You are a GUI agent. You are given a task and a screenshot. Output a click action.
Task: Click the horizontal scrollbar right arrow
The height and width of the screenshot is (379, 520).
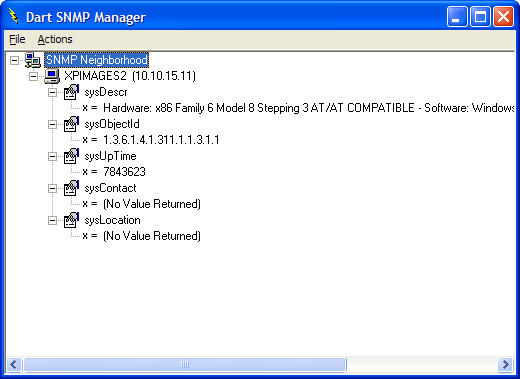505,364
